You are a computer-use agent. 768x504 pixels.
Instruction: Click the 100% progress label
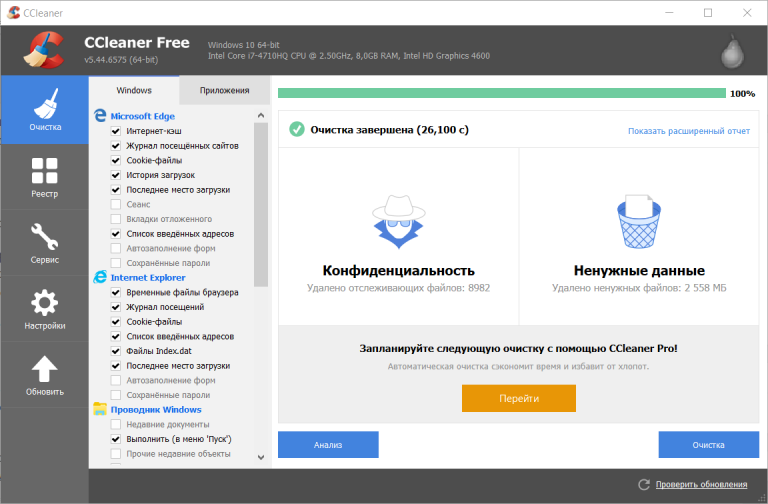tap(743, 94)
